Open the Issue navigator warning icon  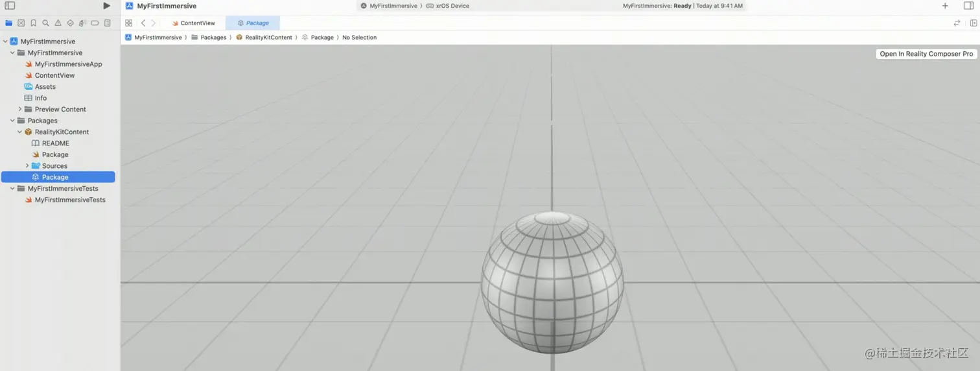58,23
